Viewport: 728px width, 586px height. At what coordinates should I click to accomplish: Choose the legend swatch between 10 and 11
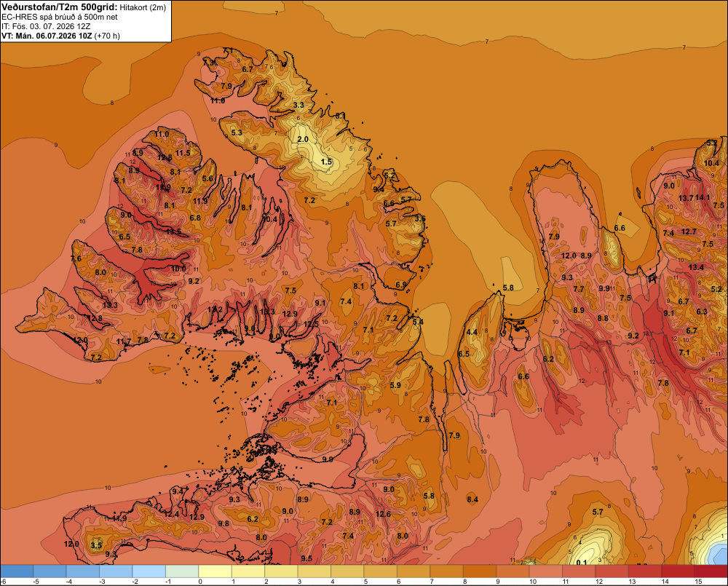(x=545, y=571)
